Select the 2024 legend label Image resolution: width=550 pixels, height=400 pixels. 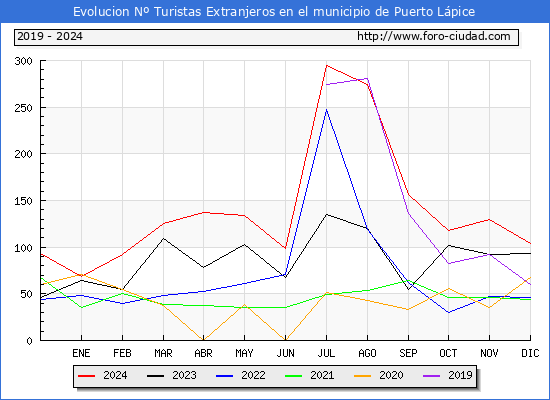115,375
